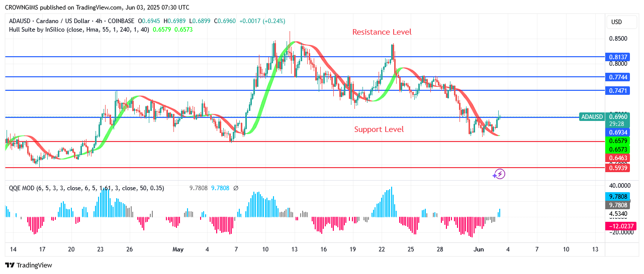Click the green Hull value 0.6579 in legend

161,30
